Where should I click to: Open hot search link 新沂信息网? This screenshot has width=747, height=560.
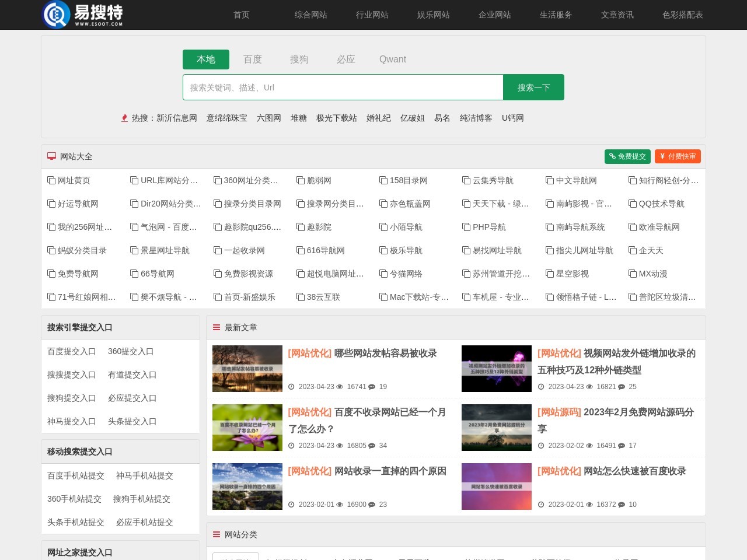pyautogui.click(x=177, y=118)
